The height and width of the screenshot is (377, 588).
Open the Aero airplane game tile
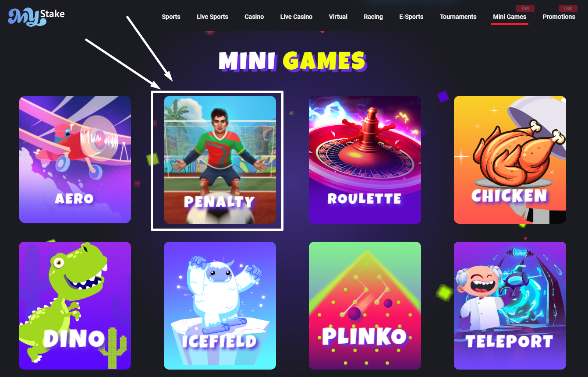(x=75, y=160)
